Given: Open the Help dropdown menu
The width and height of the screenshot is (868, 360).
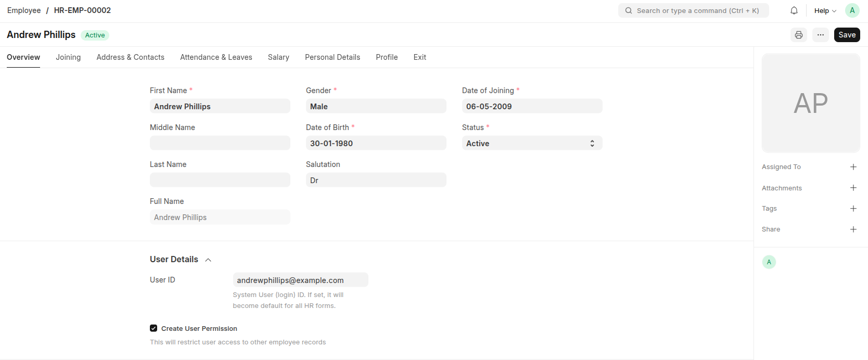Looking at the screenshot, I should (825, 10).
